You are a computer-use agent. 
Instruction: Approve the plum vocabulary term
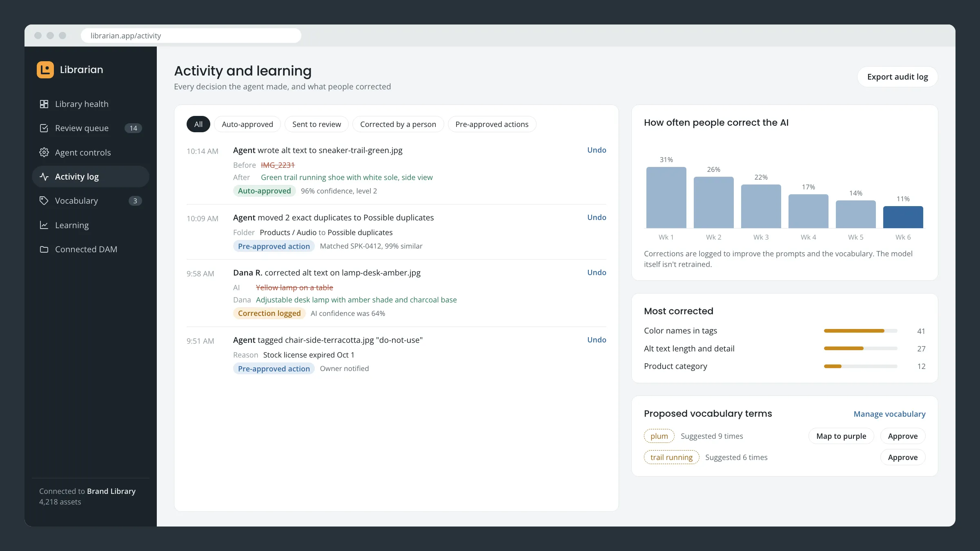click(x=903, y=436)
